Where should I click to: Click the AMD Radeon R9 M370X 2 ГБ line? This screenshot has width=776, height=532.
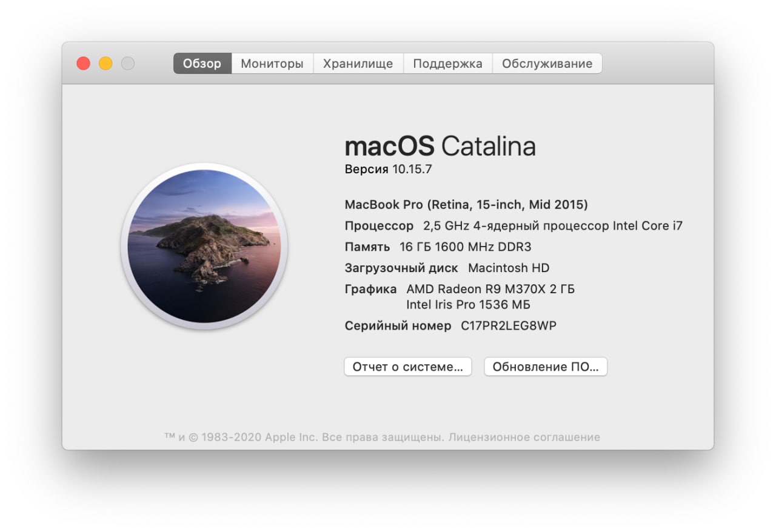click(490, 289)
